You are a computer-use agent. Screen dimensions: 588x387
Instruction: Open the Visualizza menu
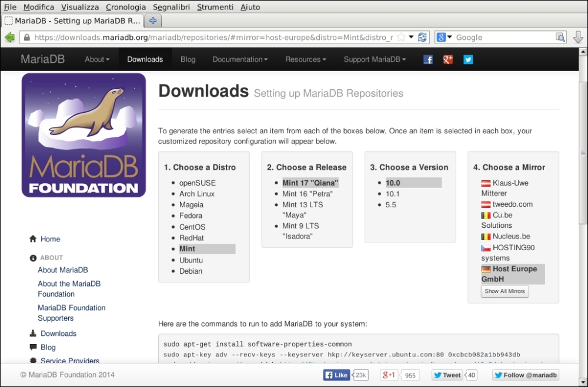point(80,6)
